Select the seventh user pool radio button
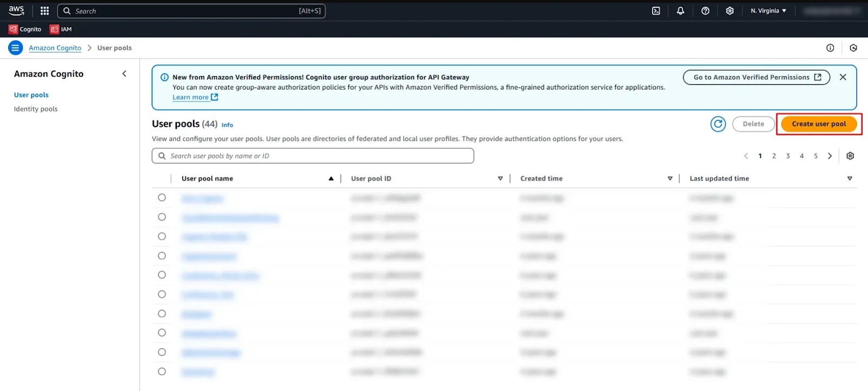The image size is (868, 391). (162, 313)
